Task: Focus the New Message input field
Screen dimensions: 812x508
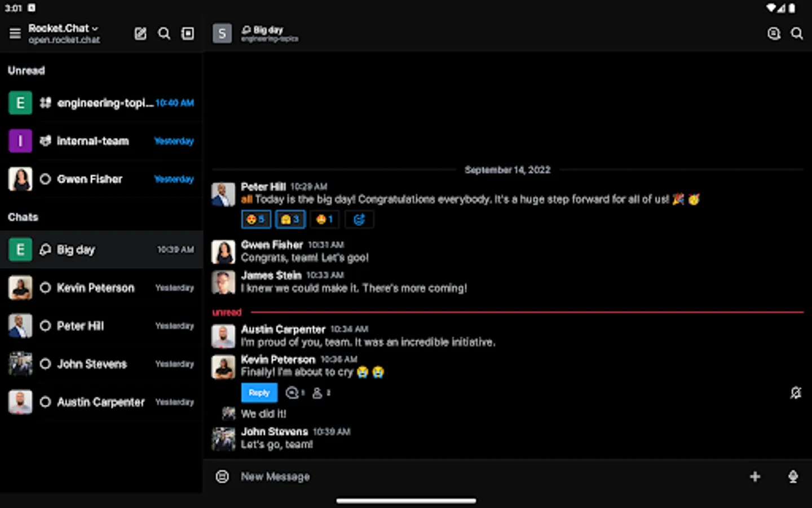Action: click(x=488, y=476)
